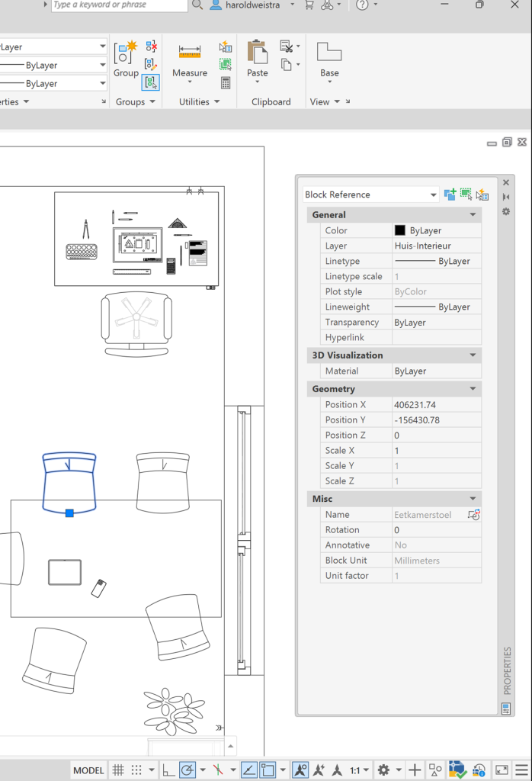Collapse the General section
This screenshot has width=532, height=781.
[473, 214]
